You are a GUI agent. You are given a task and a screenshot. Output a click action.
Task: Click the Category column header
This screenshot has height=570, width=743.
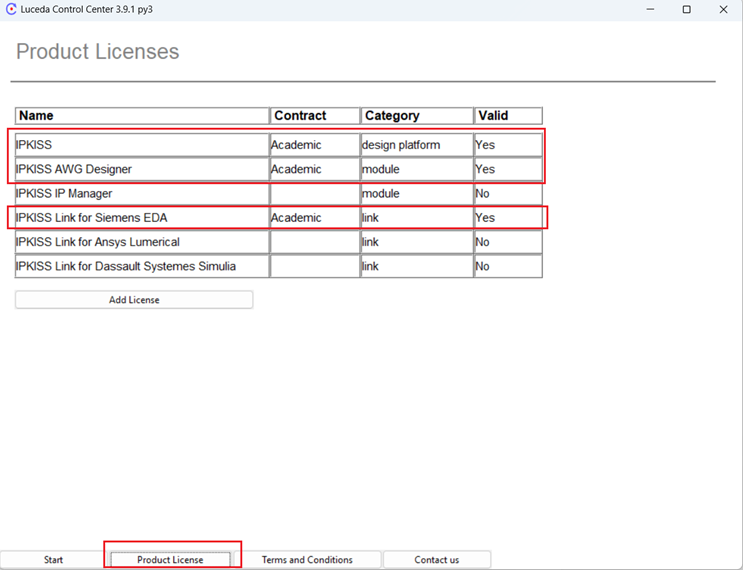click(x=417, y=116)
